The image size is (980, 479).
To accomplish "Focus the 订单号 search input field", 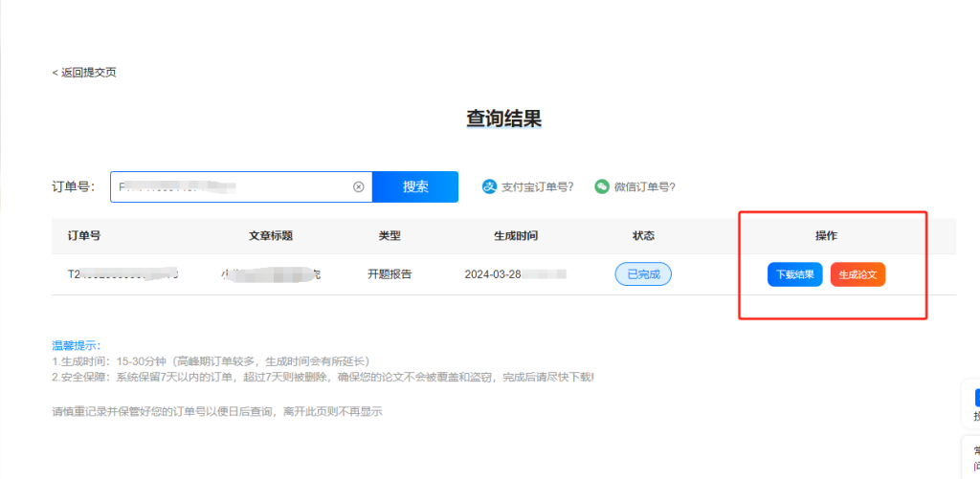I will (230, 187).
